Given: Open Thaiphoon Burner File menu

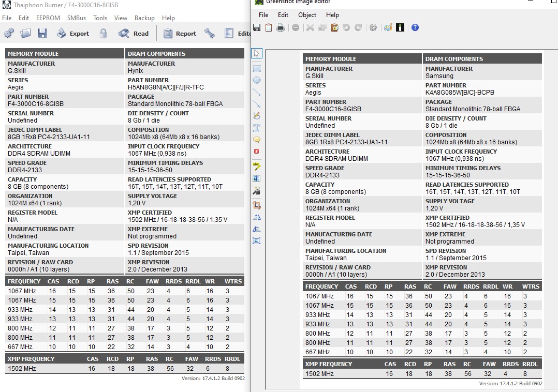Looking at the screenshot, I should [7, 18].
